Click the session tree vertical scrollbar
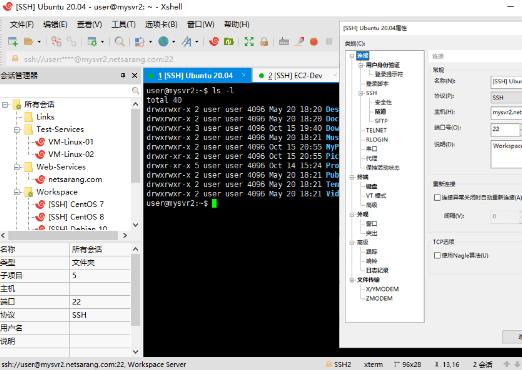Screen dimensions: 522x370 click(135, 146)
